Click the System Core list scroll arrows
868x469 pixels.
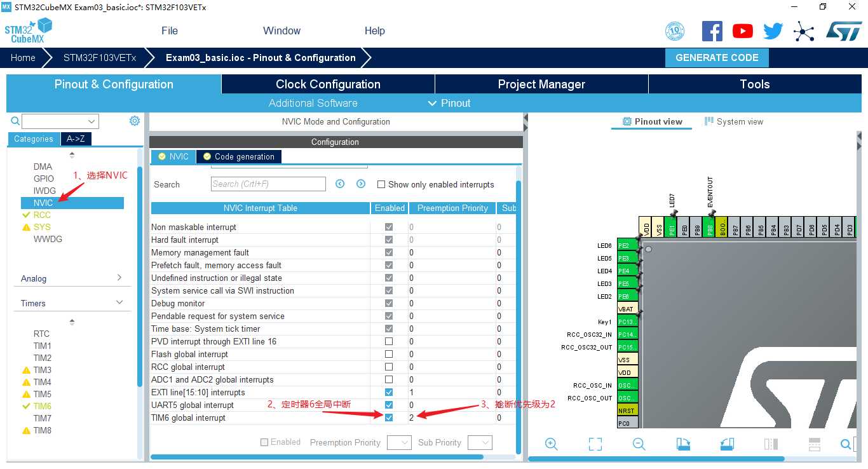coord(72,154)
